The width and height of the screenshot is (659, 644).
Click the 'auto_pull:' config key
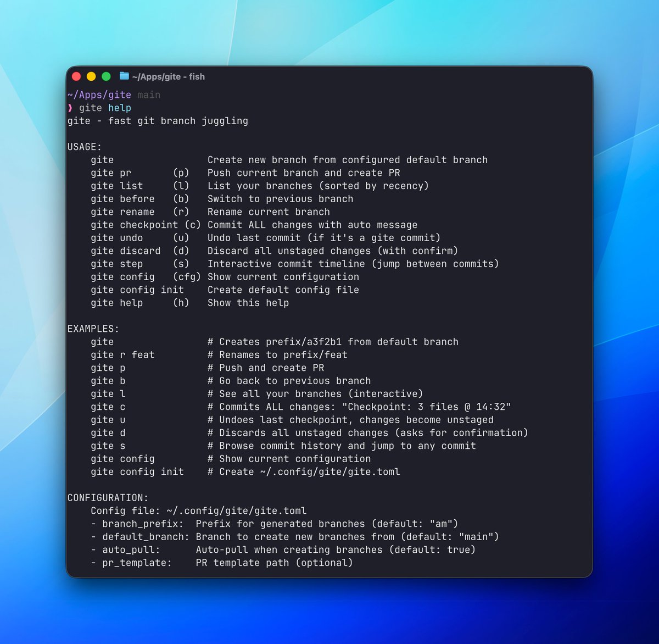coord(132,550)
